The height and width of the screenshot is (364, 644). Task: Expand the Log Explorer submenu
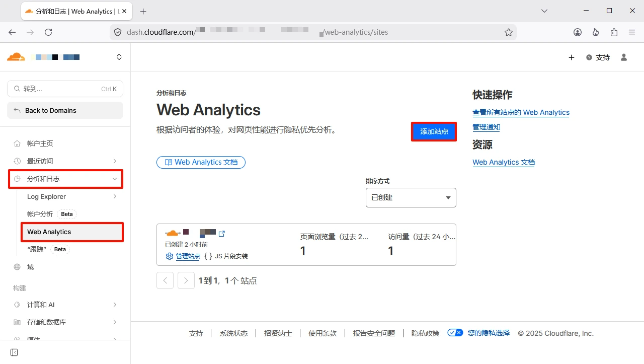(115, 196)
